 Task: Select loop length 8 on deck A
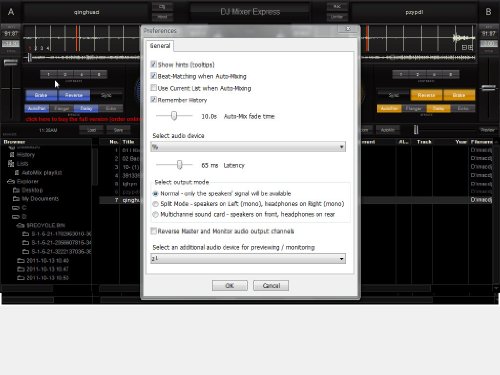click(x=99, y=74)
